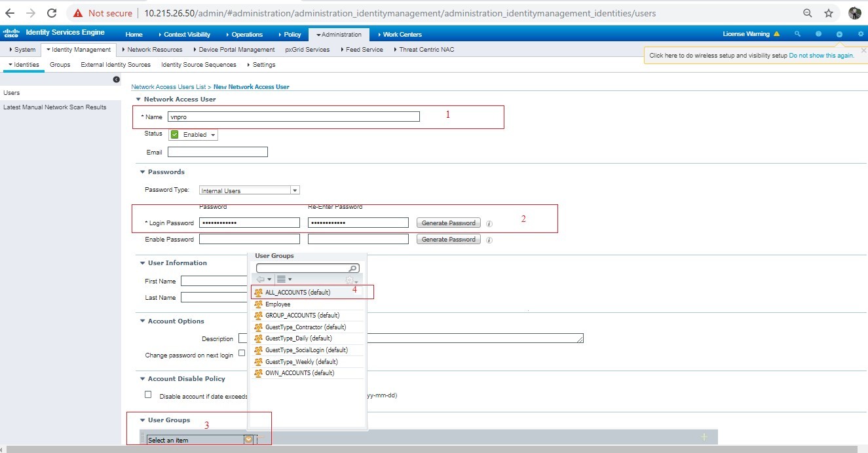Click the browser forward arrow
Screen dimensions: 868x453
tap(30, 13)
